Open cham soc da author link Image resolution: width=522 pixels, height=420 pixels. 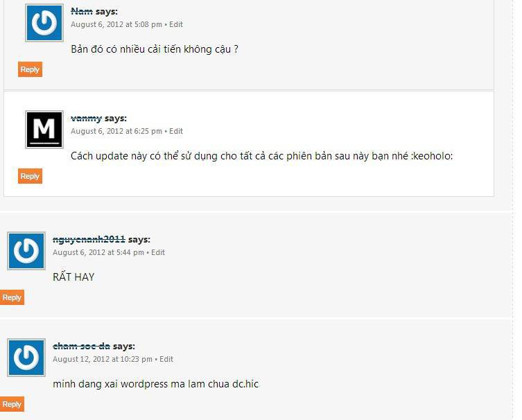coord(81,346)
